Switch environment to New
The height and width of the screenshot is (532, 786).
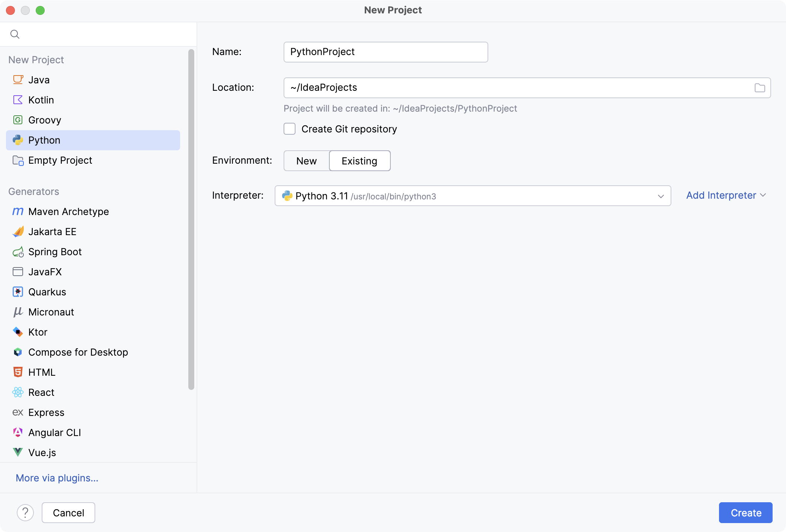coord(306,161)
